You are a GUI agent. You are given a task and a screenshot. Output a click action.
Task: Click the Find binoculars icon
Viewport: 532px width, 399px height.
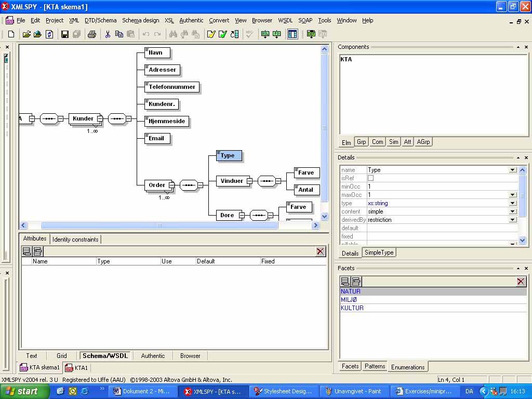coord(172,34)
